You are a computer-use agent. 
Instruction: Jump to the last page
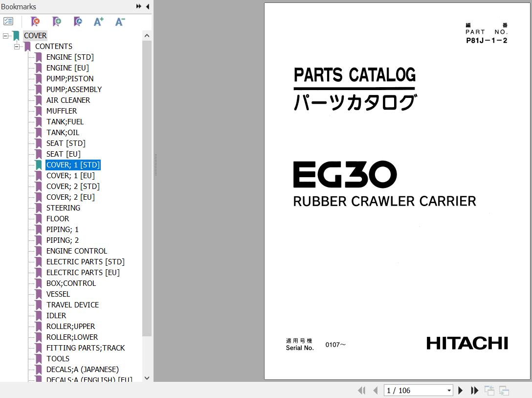coord(474,391)
